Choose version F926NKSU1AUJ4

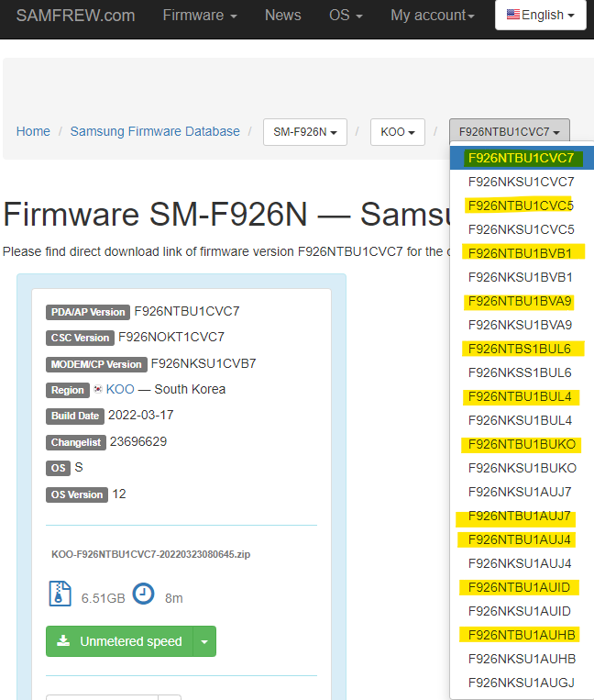(x=522, y=563)
